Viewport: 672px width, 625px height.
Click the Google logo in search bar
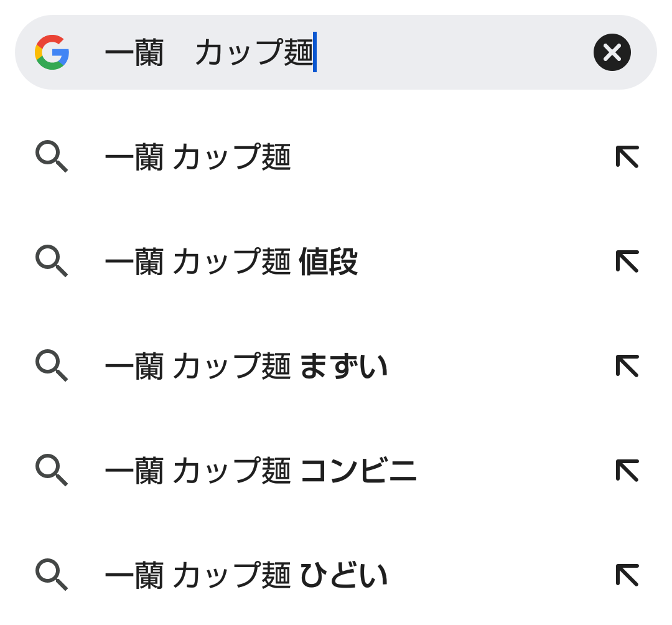click(52, 52)
